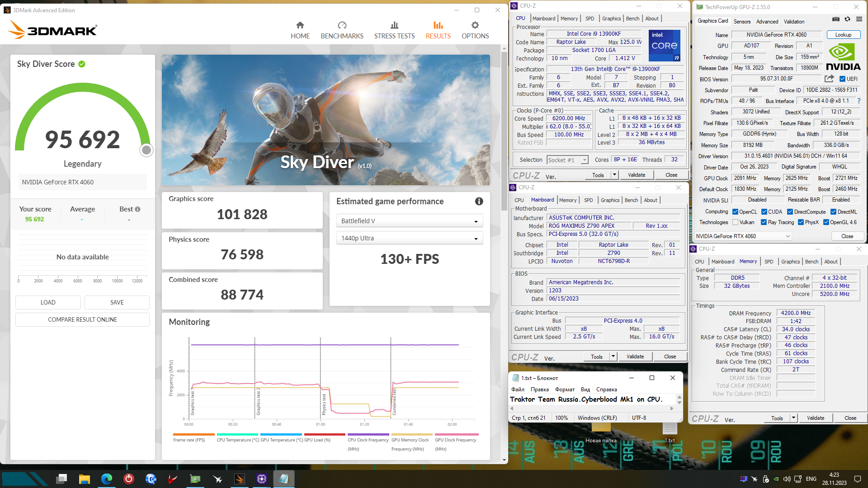Expand Tools arrow in top CPU-Z window
The image size is (868, 488).
coord(614,175)
